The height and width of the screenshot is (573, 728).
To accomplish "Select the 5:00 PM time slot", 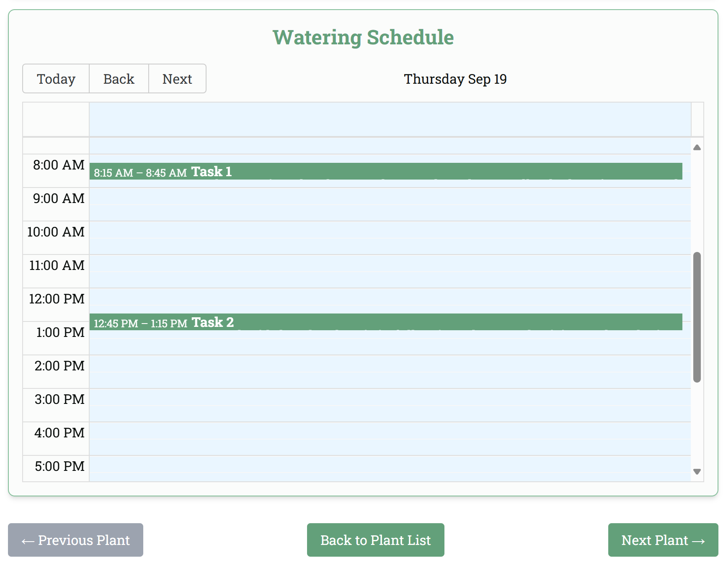I will point(390,464).
